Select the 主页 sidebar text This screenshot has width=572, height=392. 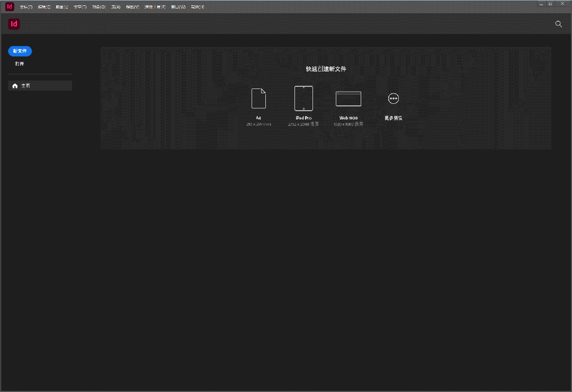click(25, 86)
